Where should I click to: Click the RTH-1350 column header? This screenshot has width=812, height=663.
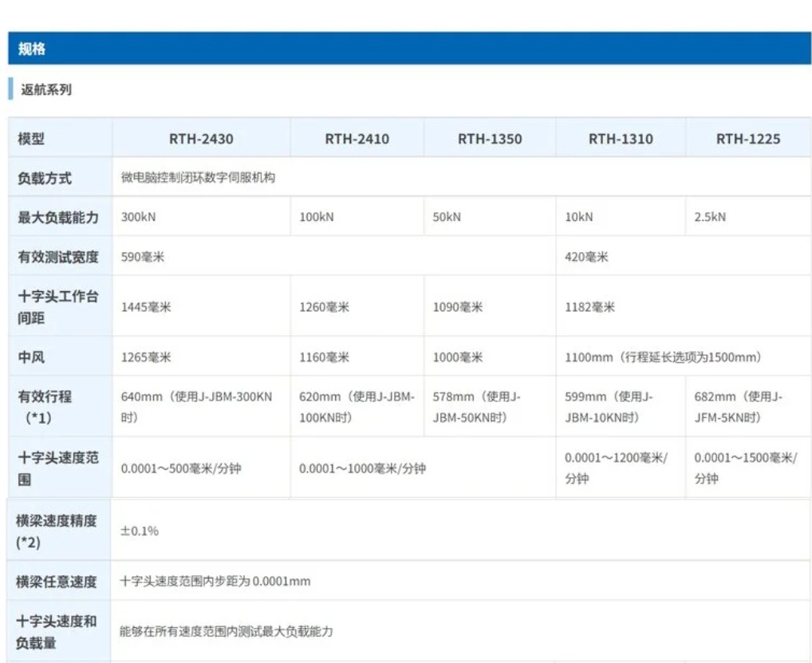click(490, 139)
